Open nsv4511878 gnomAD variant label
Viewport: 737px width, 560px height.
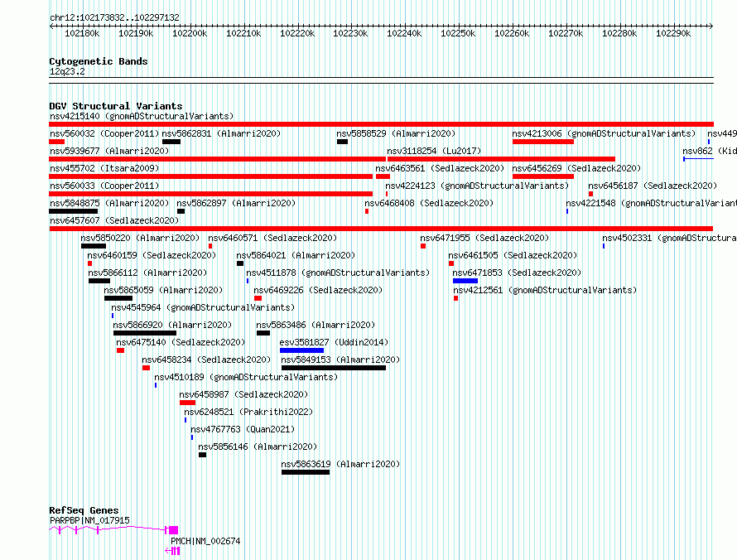[x=338, y=273]
